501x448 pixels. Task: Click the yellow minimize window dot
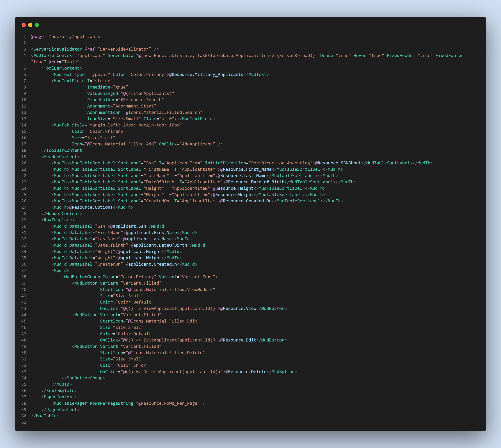[x=30, y=25]
